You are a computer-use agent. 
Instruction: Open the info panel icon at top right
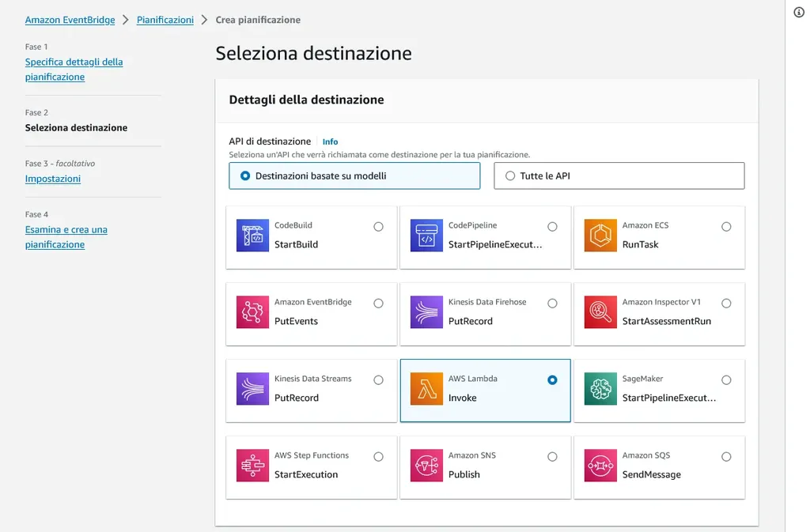(799, 13)
